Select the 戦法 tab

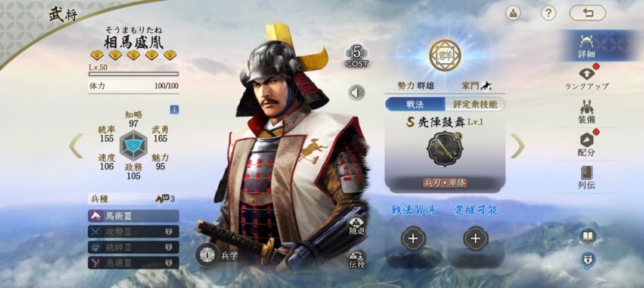click(415, 104)
